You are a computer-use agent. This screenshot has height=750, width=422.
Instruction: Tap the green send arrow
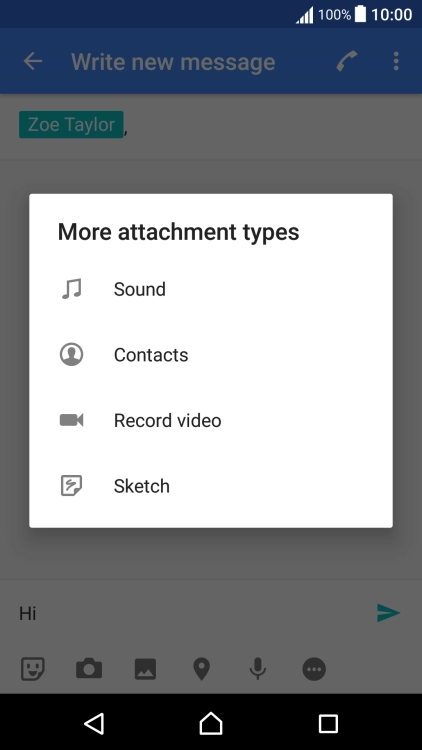tap(388, 613)
